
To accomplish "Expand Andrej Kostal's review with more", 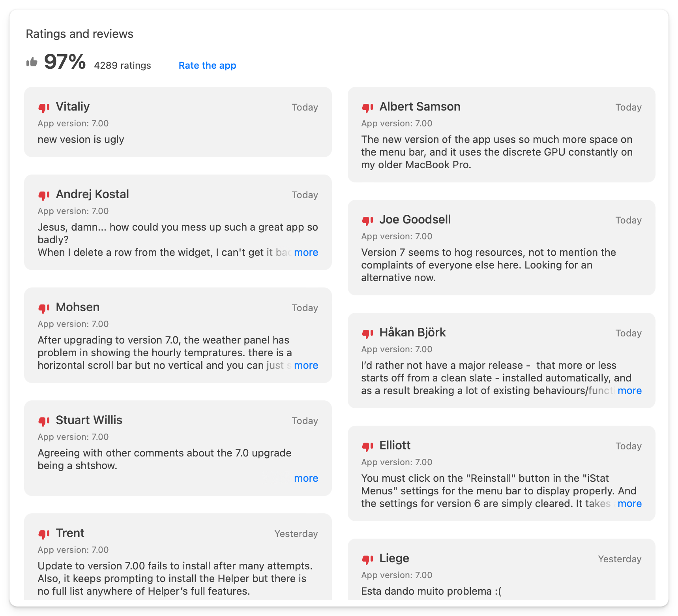I will (x=306, y=252).
